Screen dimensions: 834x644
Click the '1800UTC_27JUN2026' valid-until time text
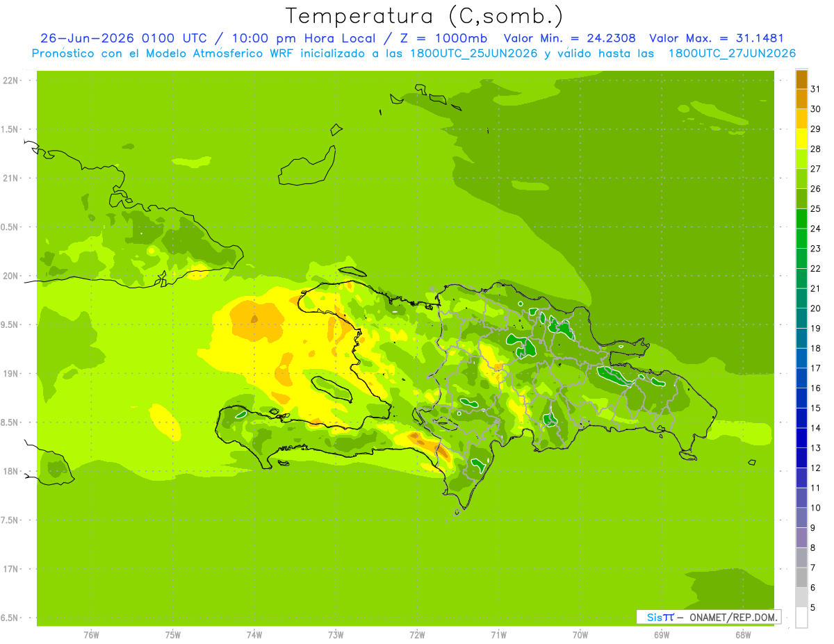coord(732,53)
